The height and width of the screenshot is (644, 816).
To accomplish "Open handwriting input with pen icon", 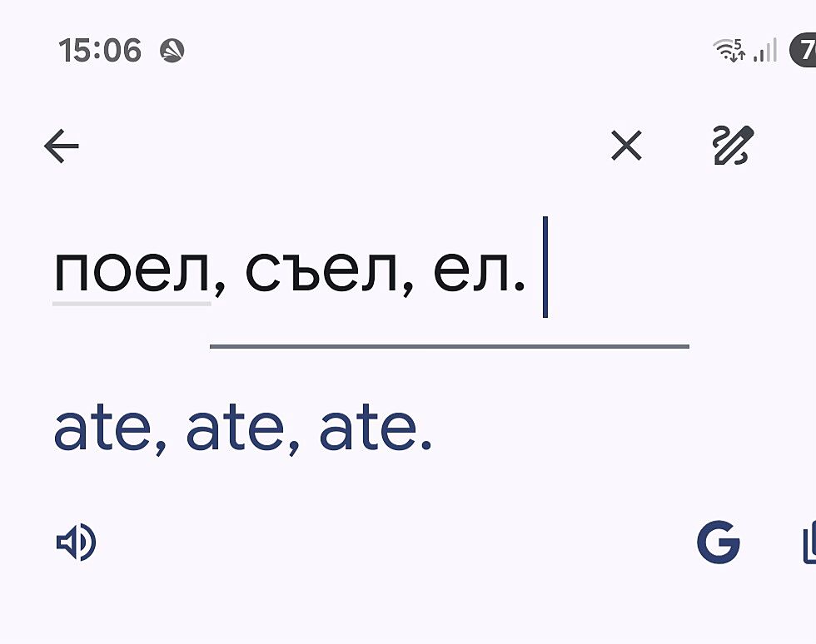I will point(733,146).
